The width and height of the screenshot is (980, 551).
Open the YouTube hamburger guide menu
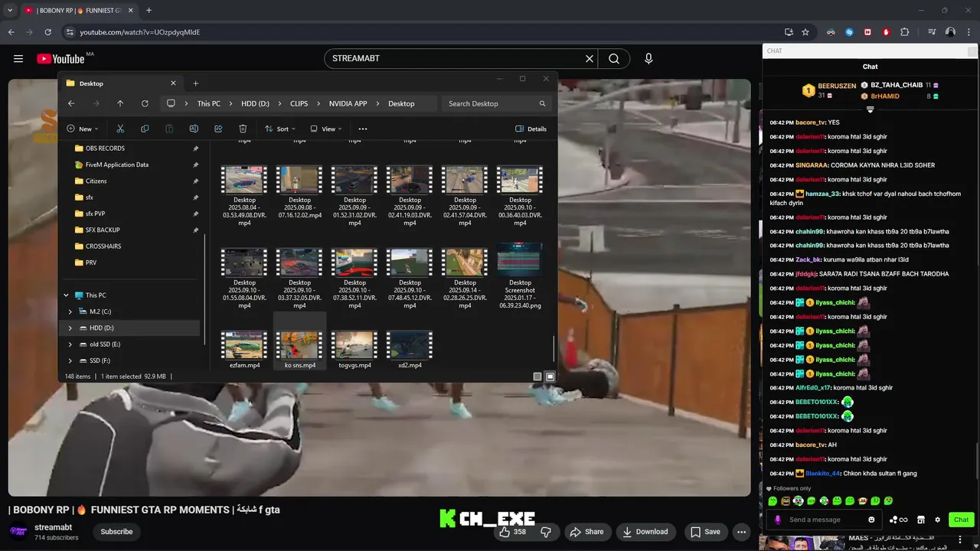(18, 58)
